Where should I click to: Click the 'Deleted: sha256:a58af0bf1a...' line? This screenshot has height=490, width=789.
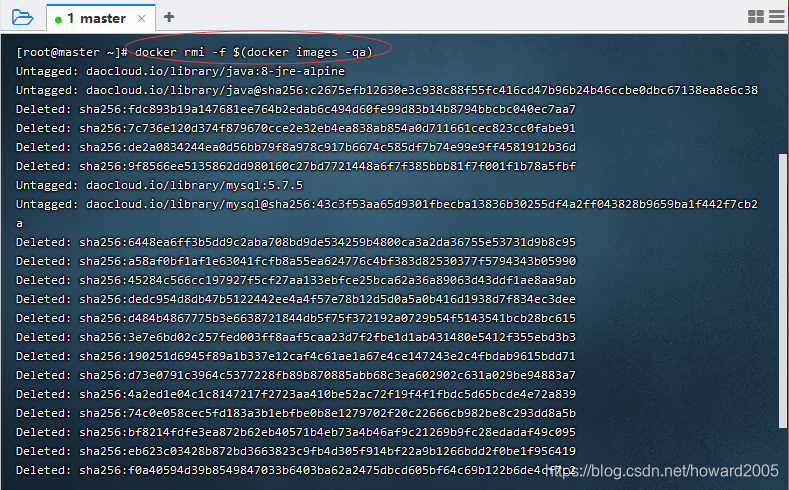(x=295, y=261)
